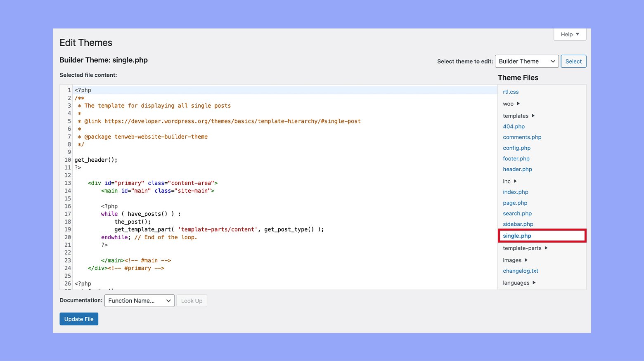
Task: Open changelog.txt file
Action: pyautogui.click(x=521, y=271)
